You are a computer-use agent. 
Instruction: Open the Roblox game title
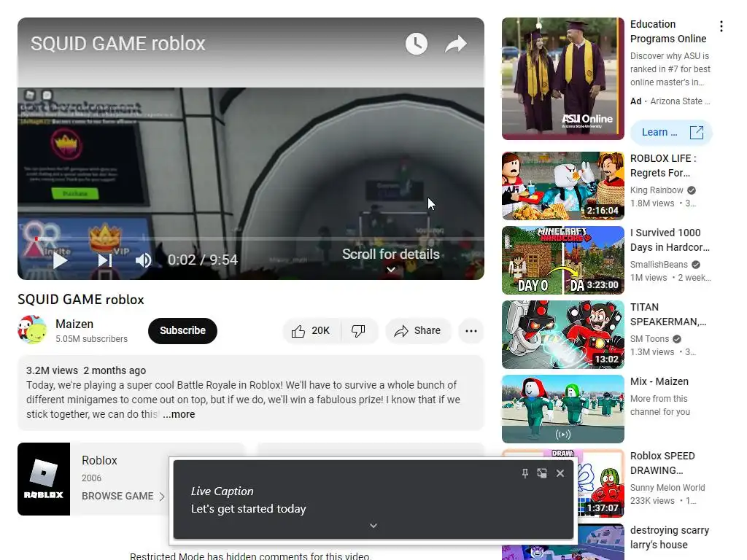tap(99, 461)
